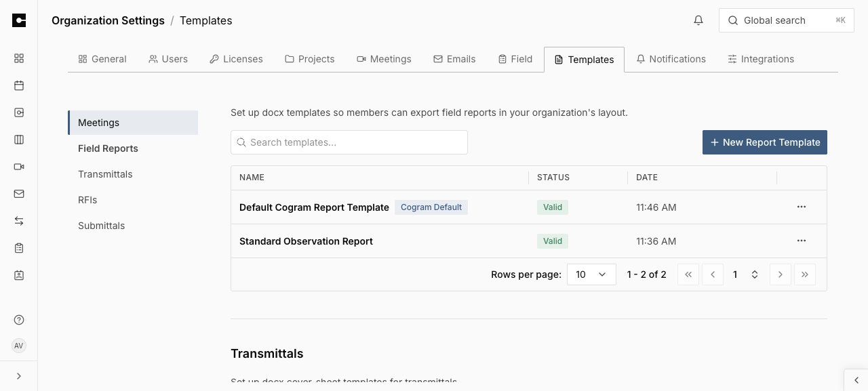This screenshot has height=391, width=868.
Task: Go to the previous page of results
Action: pyautogui.click(x=713, y=274)
